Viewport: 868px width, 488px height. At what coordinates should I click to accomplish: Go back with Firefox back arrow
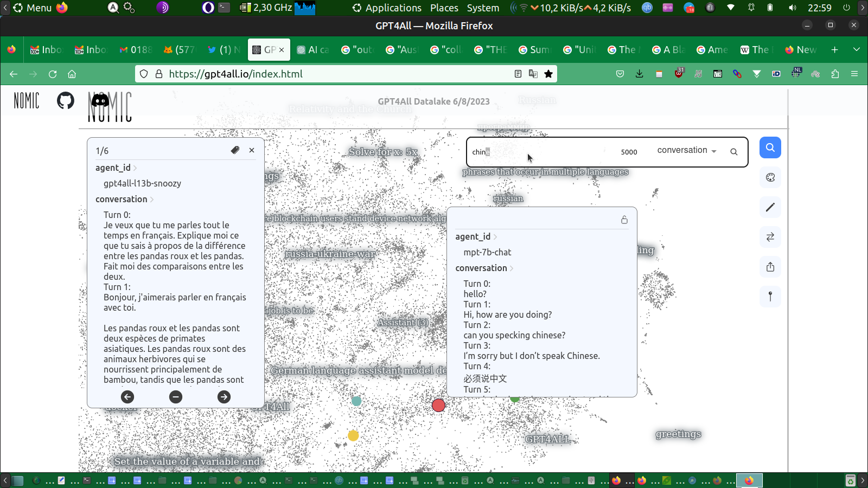(x=14, y=74)
